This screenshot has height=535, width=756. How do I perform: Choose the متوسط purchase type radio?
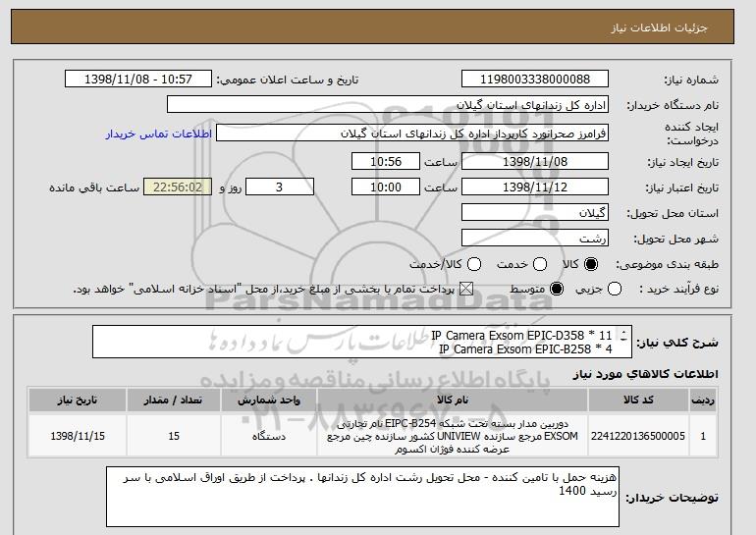click(x=557, y=290)
